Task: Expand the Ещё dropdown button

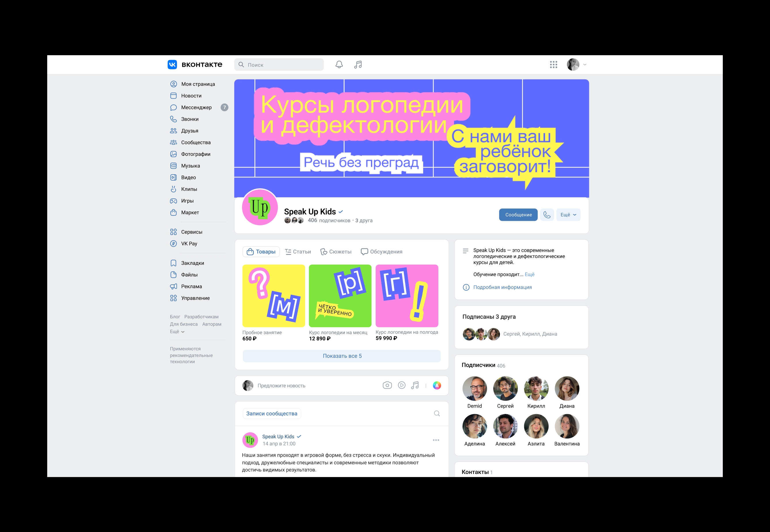Action: (x=568, y=215)
